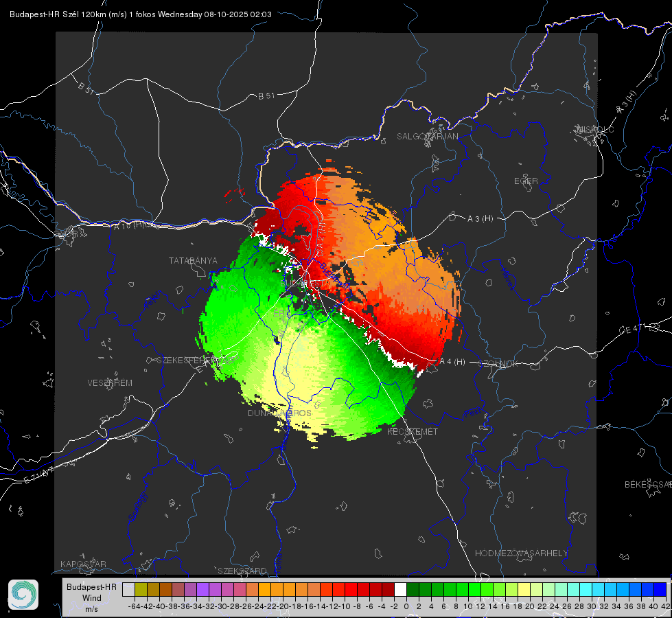This screenshot has width=672, height=618.
Task: Click the 'Somogy' county label
Action: (x=137, y=507)
